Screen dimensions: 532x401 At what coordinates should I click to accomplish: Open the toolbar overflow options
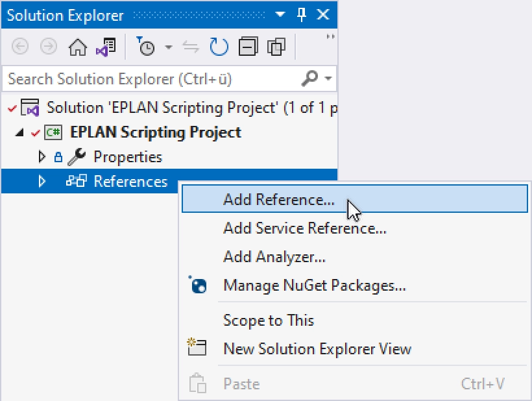[330, 36]
